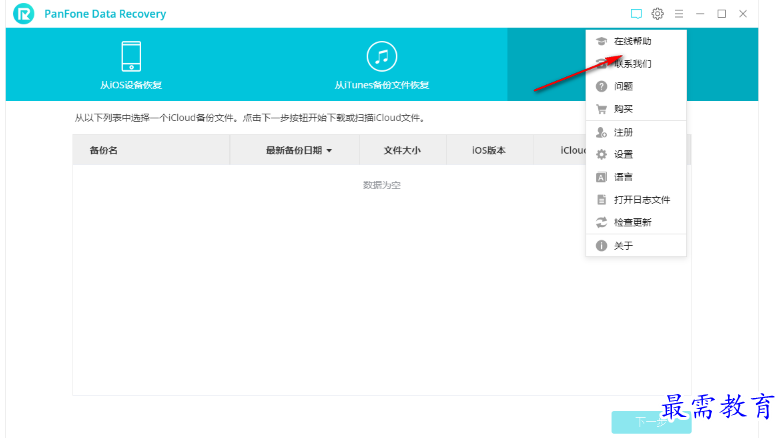Click the 下一步 button
Screen dimensions: 783x438
pos(651,423)
